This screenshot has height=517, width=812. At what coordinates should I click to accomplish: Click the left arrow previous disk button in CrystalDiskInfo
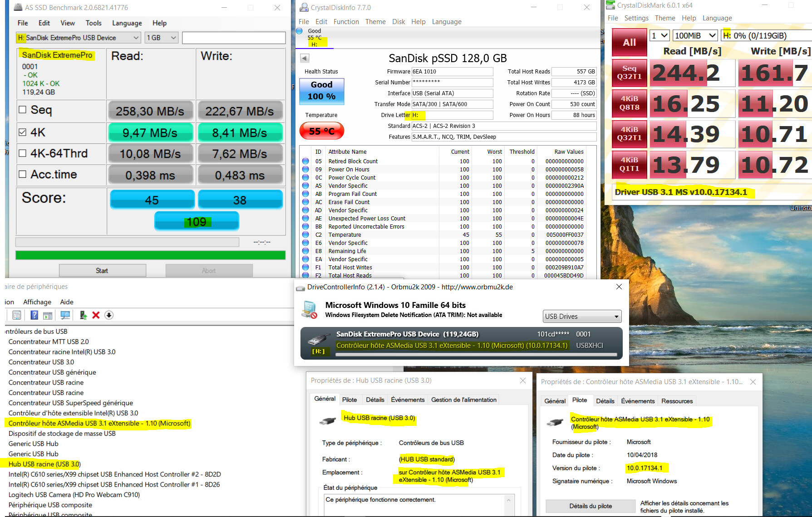305,58
